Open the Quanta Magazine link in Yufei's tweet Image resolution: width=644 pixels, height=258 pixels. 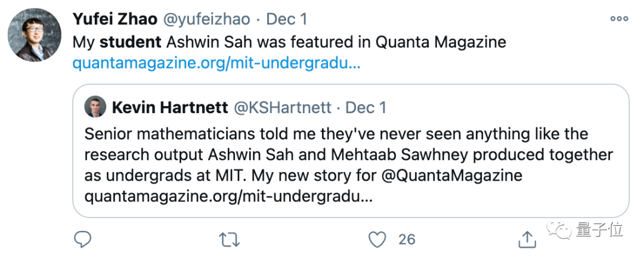pos(216,63)
